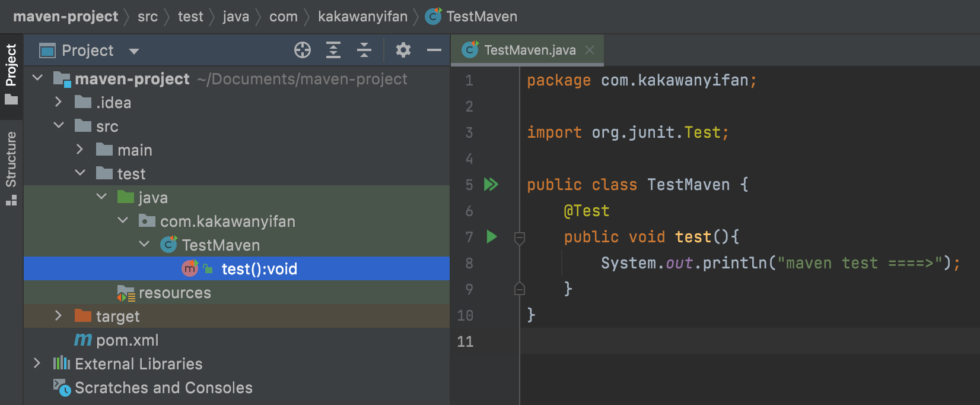Image resolution: width=980 pixels, height=405 pixels.
Task: Expand the target folder
Action: [58, 316]
